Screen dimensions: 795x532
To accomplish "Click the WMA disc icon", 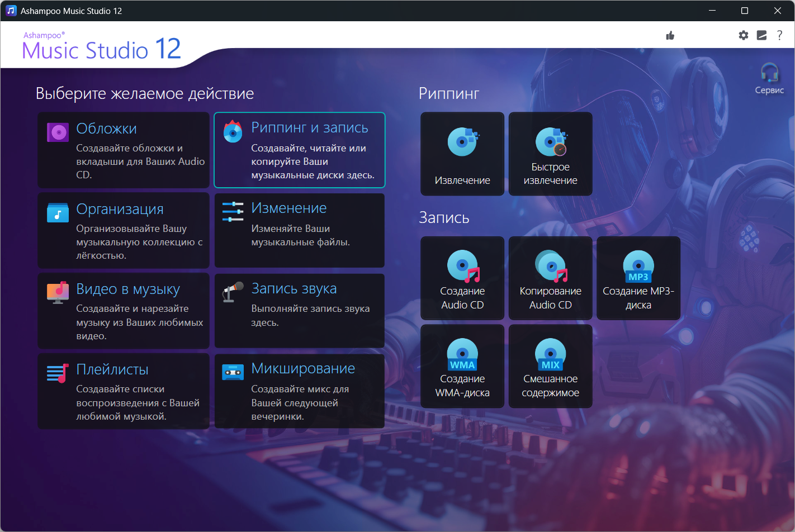I will tap(462, 354).
